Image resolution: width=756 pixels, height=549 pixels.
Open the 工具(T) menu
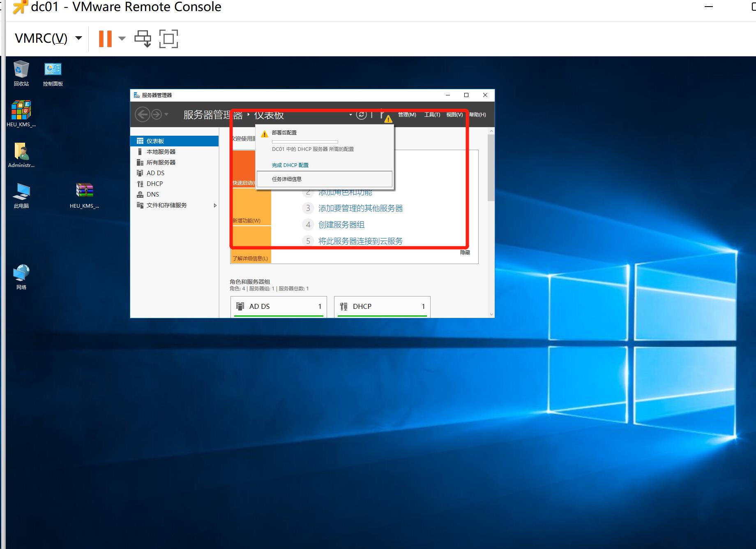click(432, 115)
